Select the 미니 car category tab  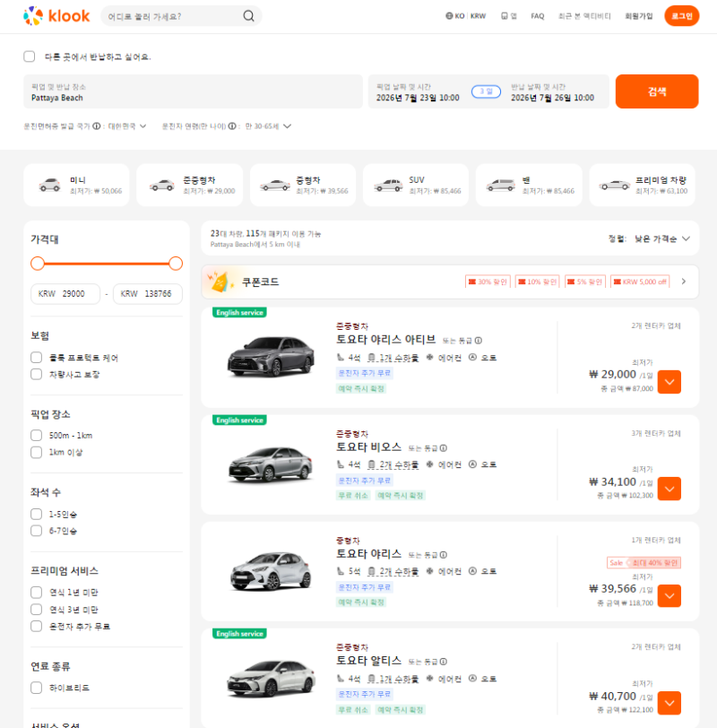click(76, 186)
